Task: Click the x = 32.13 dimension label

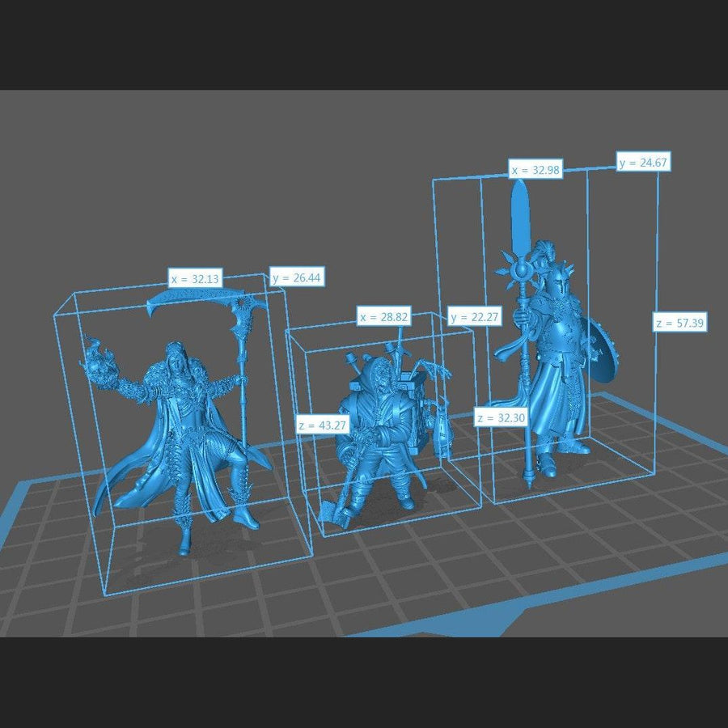Action: [x=196, y=278]
